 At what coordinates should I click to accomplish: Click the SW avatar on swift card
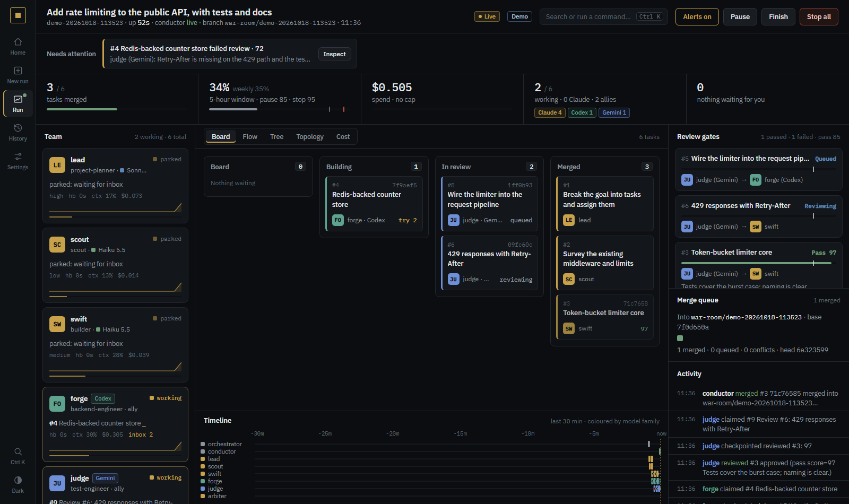[x=57, y=324]
